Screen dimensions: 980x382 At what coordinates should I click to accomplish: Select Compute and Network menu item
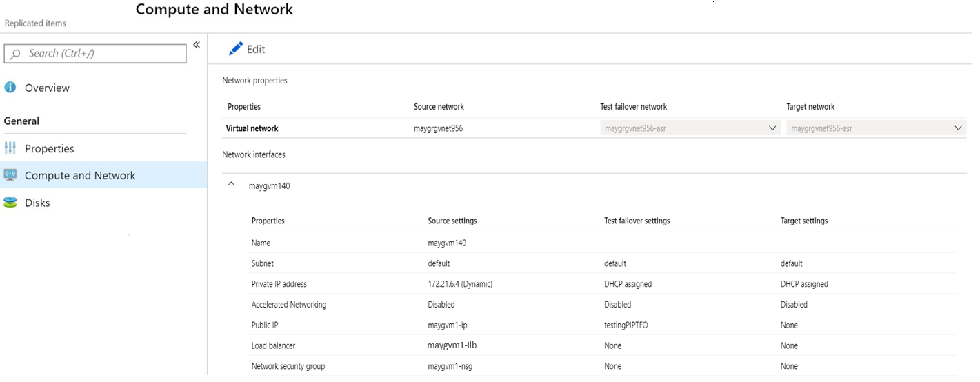(x=80, y=175)
